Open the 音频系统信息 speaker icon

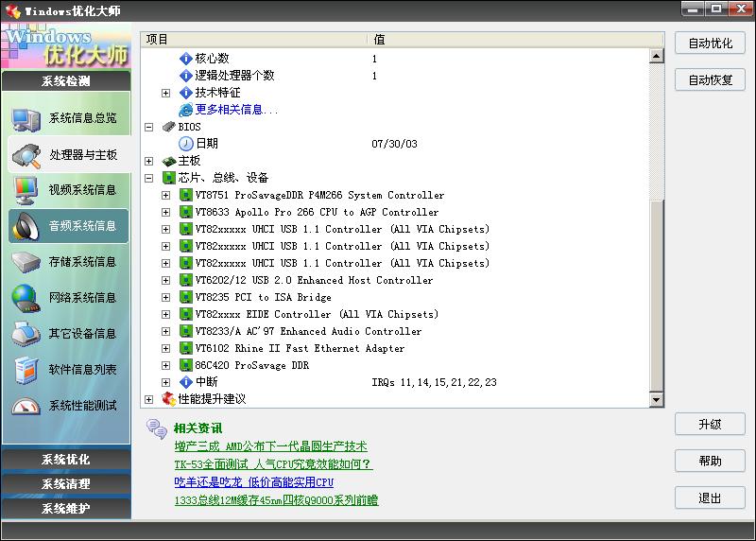click(x=26, y=226)
